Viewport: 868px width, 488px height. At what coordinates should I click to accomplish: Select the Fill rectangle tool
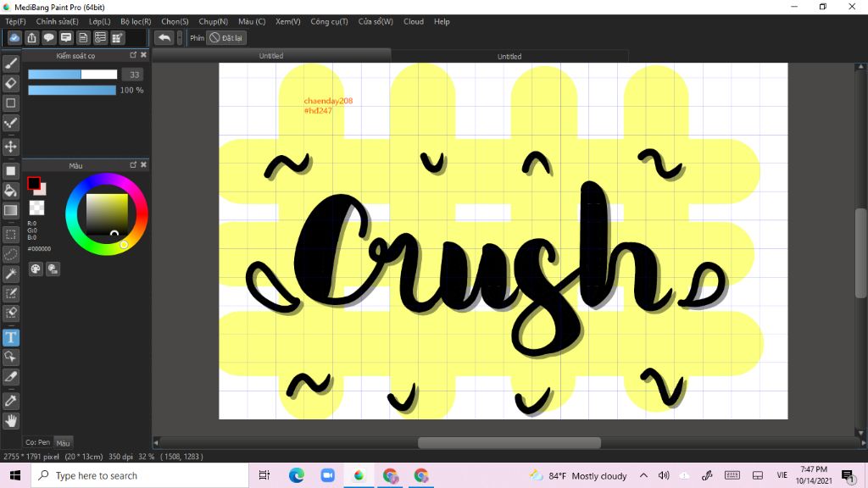coord(10,171)
